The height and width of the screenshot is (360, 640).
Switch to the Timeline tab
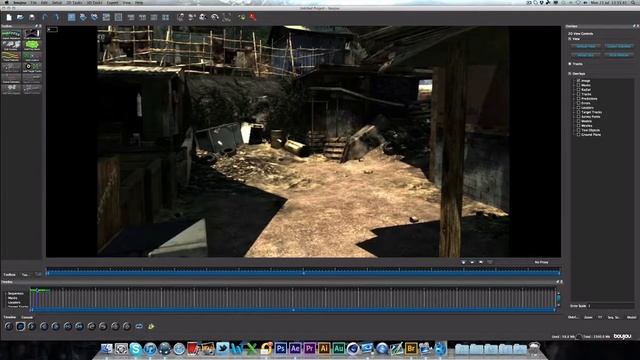click(10, 317)
